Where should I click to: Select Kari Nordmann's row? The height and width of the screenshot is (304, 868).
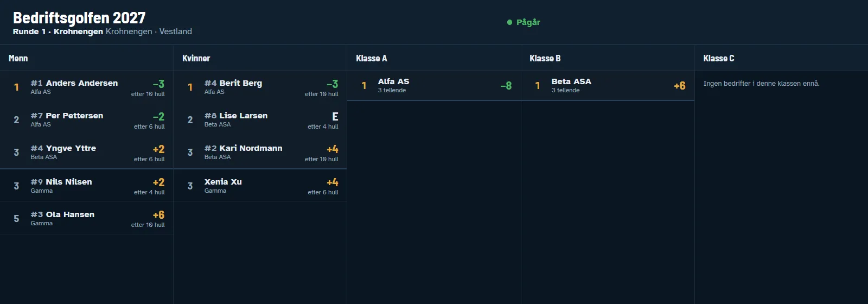click(260, 152)
